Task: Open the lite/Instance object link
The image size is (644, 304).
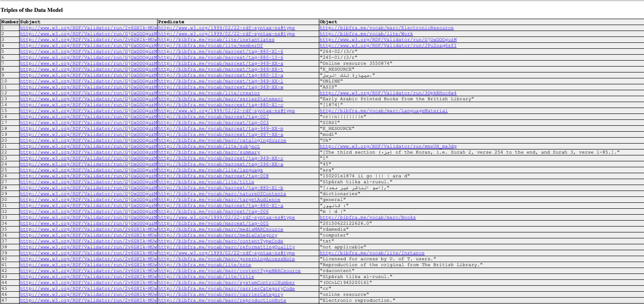Action: point(372,253)
